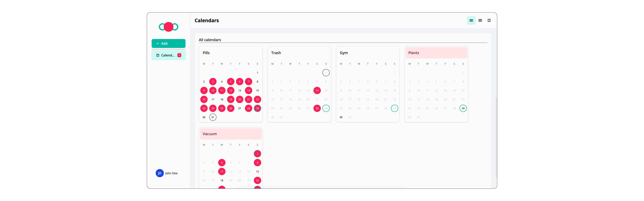Switch to the carousel single-calendar view
This screenshot has width=644, height=201.
(489, 20)
